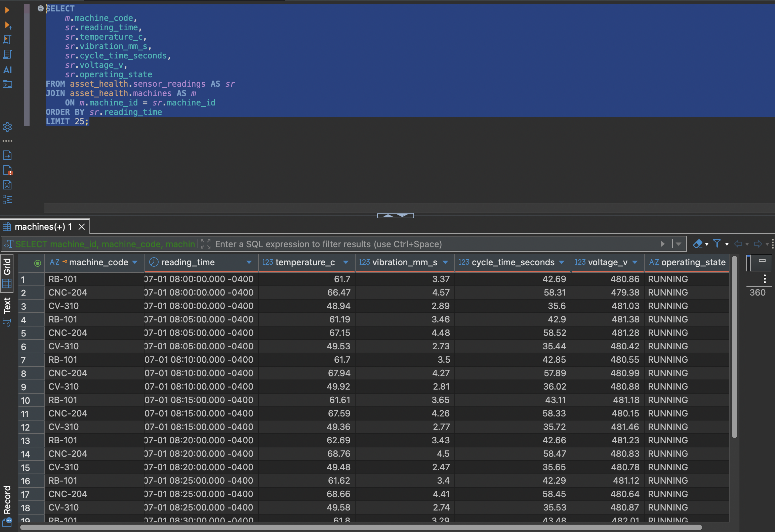The height and width of the screenshot is (532, 775).
Task: Click the side panel minimize icon
Action: click(762, 261)
